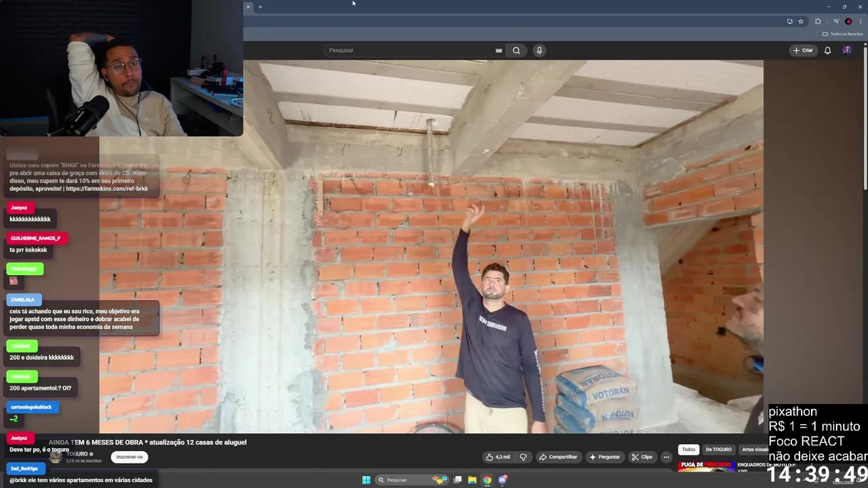Screen dimensions: 868x488
Task: Open Chrome three-dot menu
Action: click(x=860, y=21)
